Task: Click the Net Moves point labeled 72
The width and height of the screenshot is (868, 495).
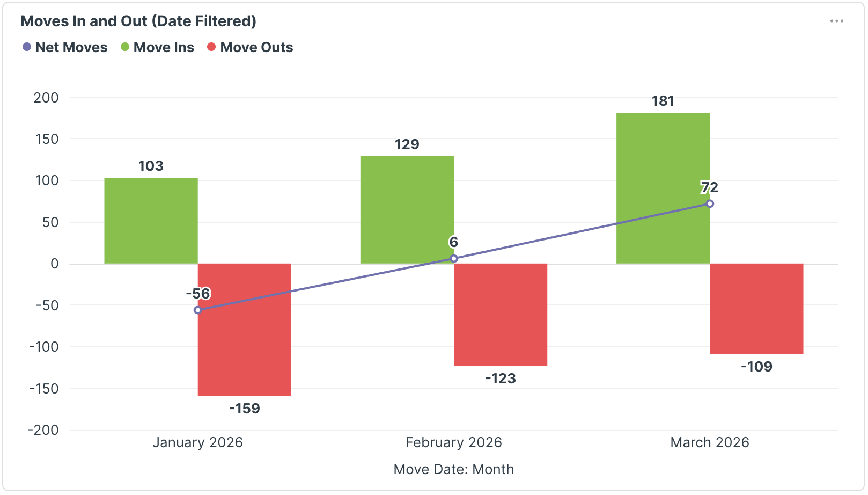Action: coord(710,204)
